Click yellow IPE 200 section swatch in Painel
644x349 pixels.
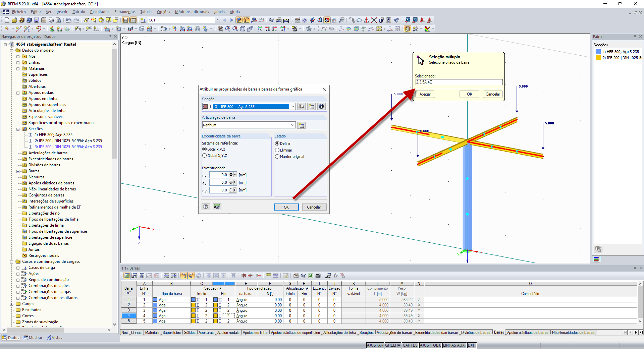pos(598,58)
